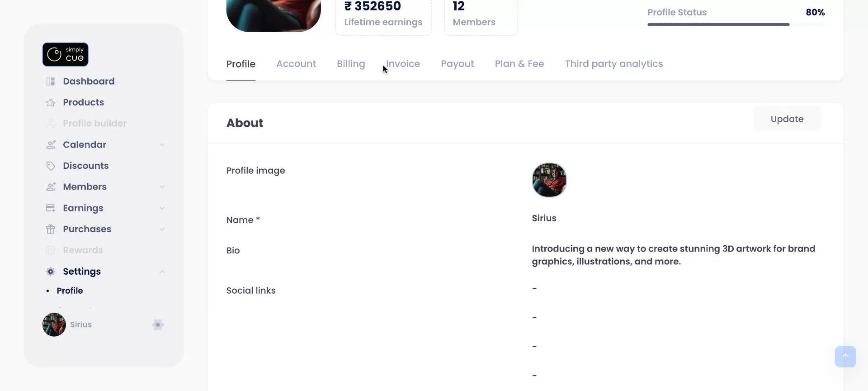Expand the Members submenu chevron
The height and width of the screenshot is (391, 868).
pos(162,187)
